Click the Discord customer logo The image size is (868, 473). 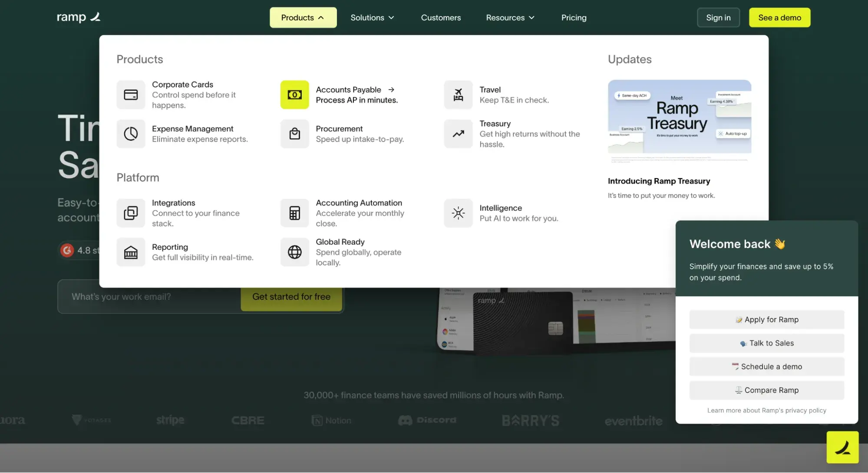coord(427,420)
